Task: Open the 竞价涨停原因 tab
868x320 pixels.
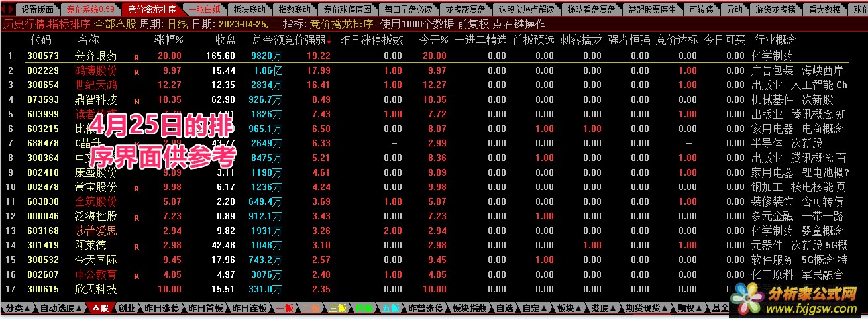Action: (349, 9)
